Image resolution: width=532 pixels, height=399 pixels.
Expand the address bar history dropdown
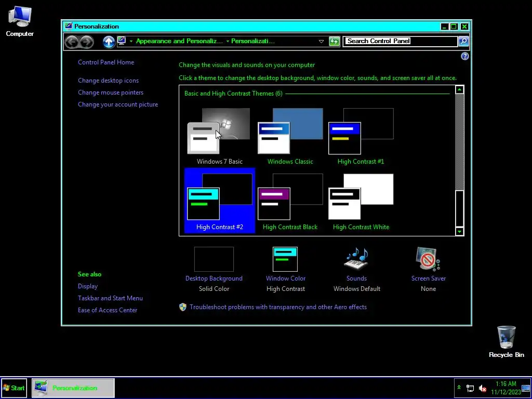321,42
